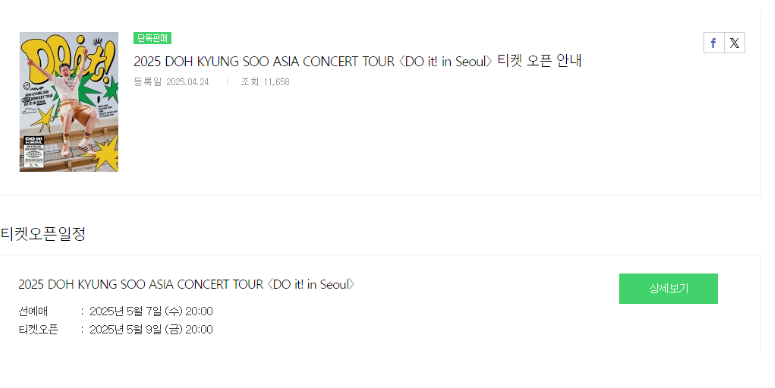This screenshot has width=775, height=388.
Task: Share this notice on Facebook
Action: 714,43
